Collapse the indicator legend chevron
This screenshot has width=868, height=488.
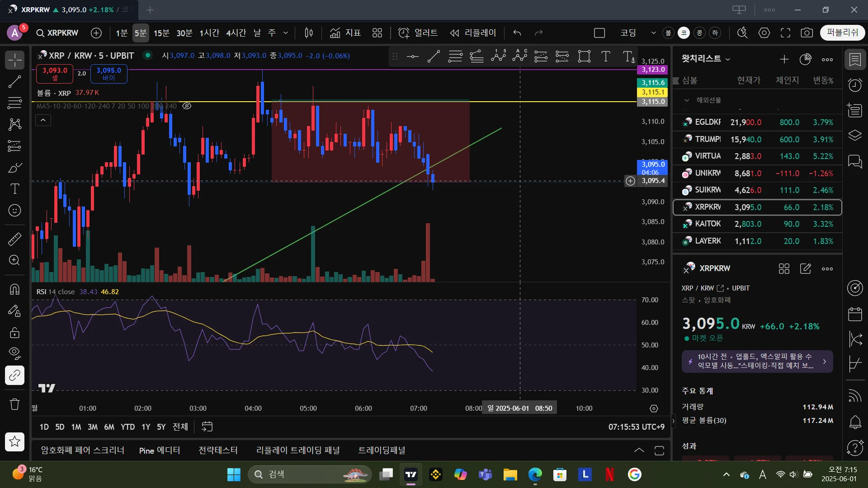(43, 120)
